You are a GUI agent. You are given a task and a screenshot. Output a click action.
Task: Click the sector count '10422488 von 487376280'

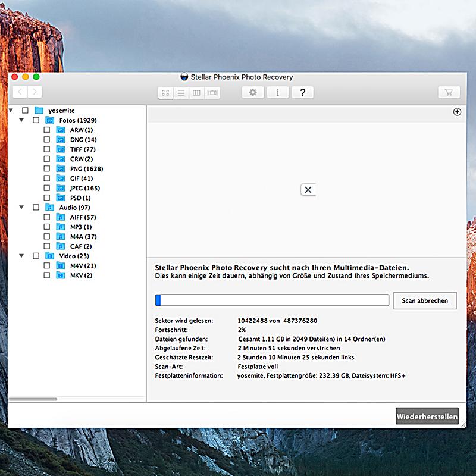pyautogui.click(x=277, y=321)
